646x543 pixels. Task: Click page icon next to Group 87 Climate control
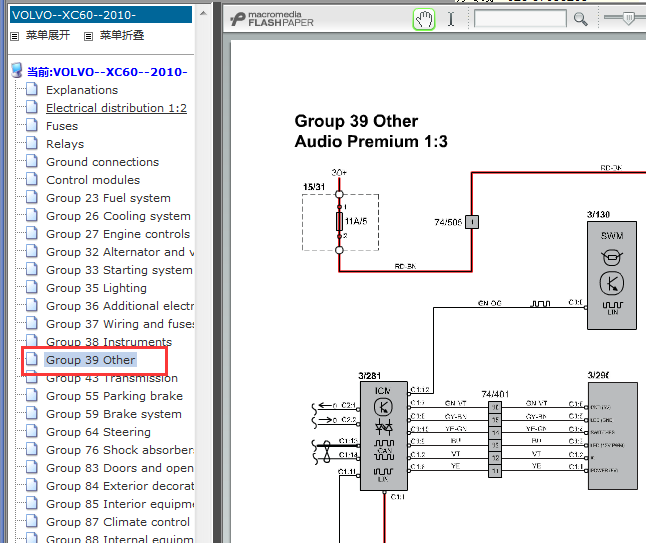32,521
